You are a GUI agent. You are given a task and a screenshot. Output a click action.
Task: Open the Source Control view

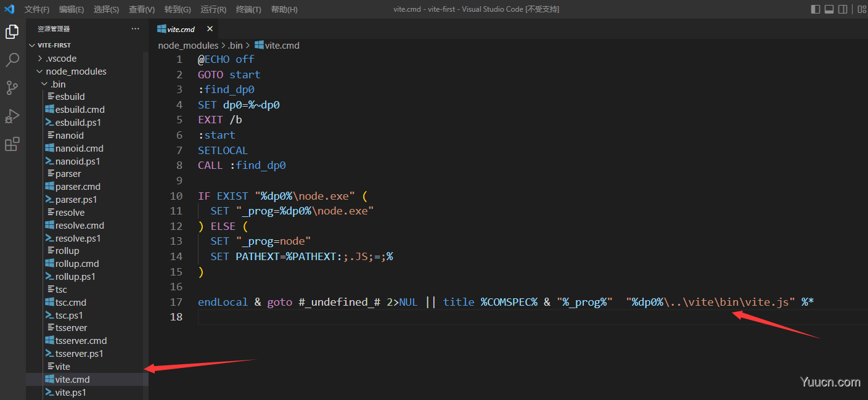(x=12, y=88)
